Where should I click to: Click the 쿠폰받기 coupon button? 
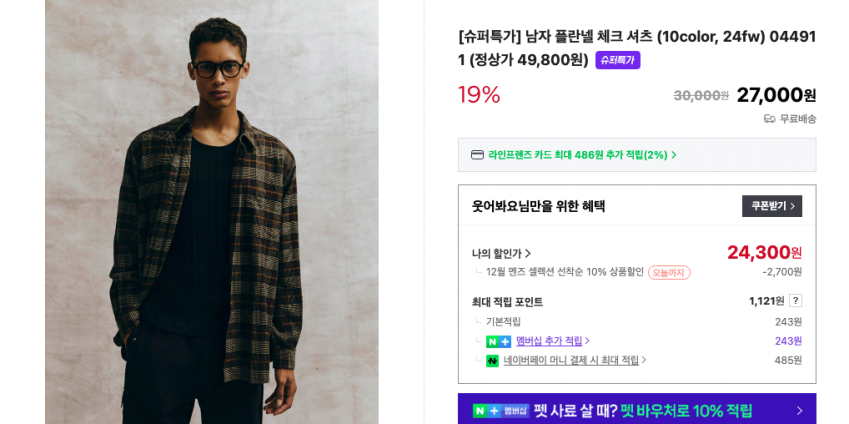(771, 206)
